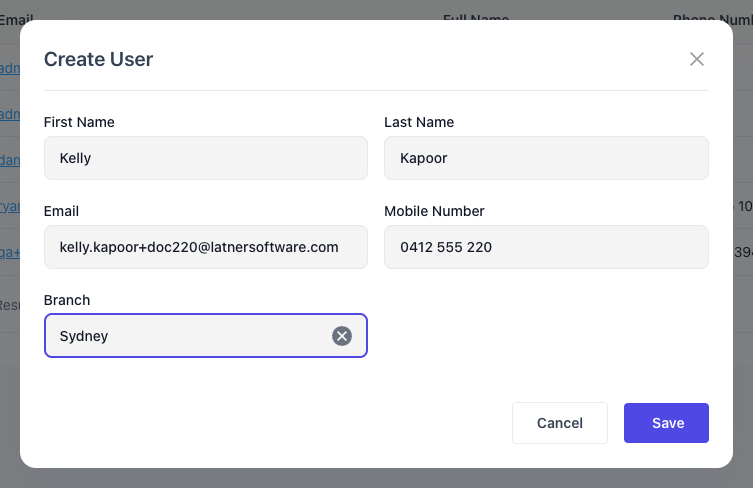Click the Last Name field containing Kapoor
Viewport: 753px width, 488px height.
click(x=546, y=158)
